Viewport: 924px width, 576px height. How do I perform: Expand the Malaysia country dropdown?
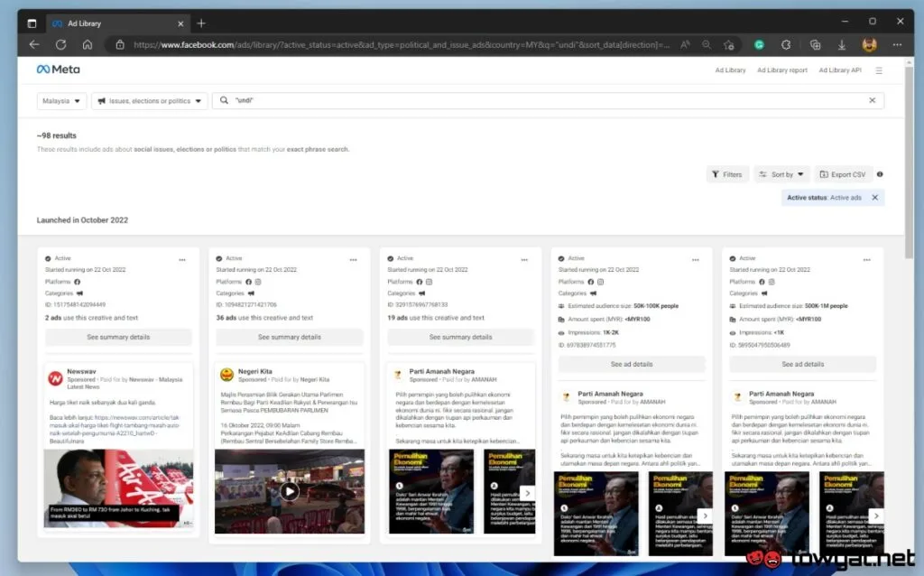tap(61, 101)
